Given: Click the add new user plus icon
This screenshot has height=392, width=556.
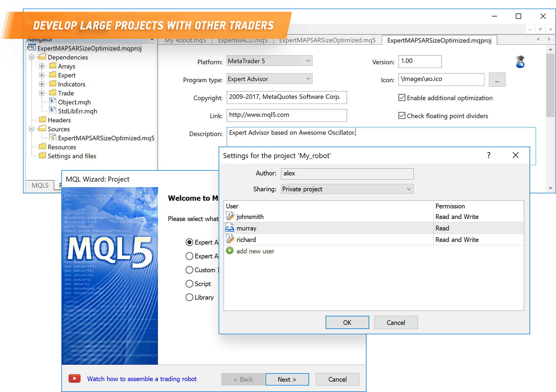Looking at the screenshot, I should (230, 250).
